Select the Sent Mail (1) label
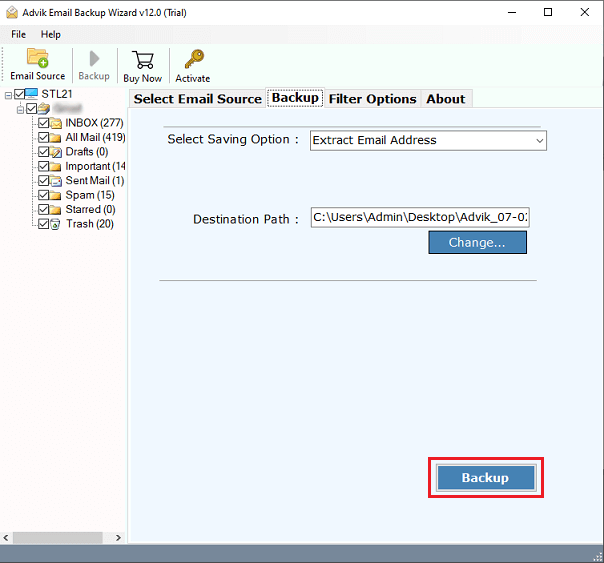The image size is (604, 563). tap(95, 181)
